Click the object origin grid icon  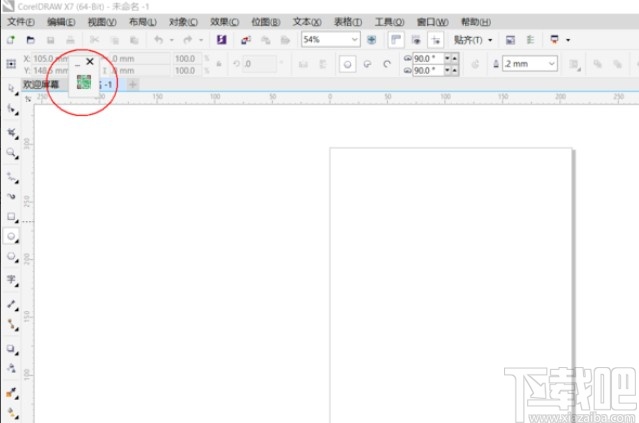[x=11, y=64]
